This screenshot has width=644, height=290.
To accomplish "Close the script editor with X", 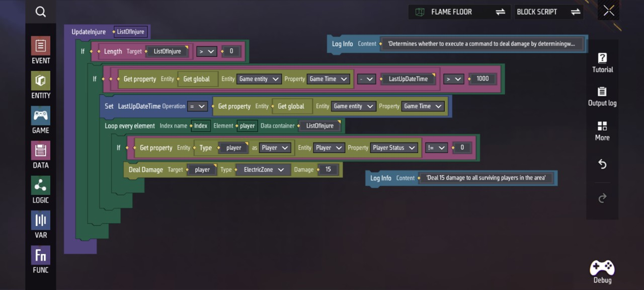I will 609,12.
